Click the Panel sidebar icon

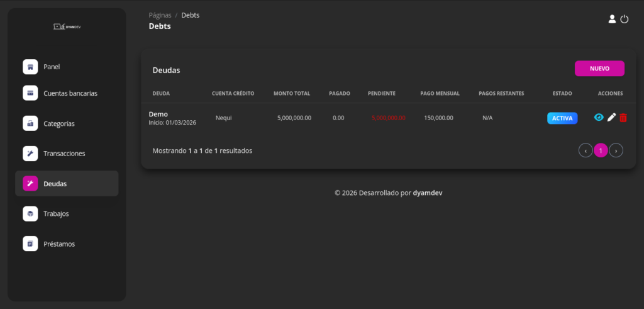pos(30,67)
